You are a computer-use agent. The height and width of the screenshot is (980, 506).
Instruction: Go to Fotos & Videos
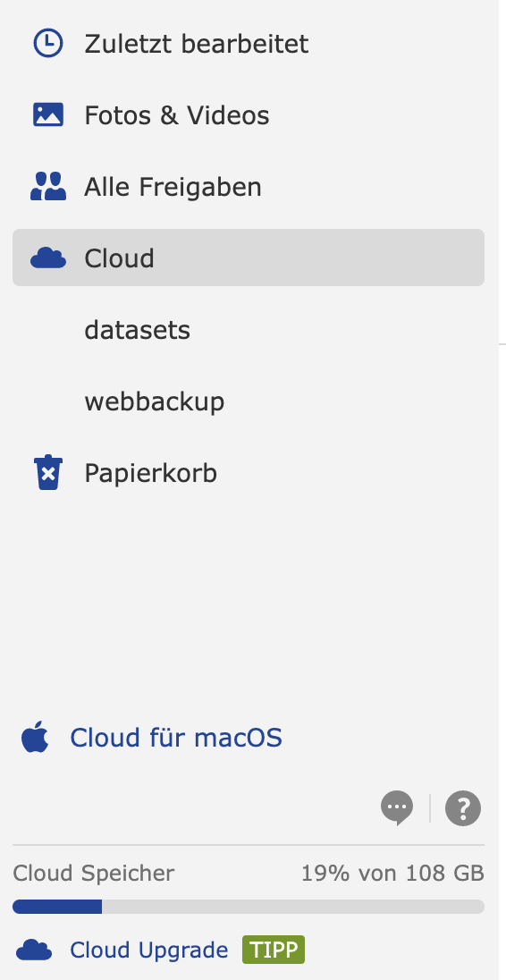click(177, 115)
